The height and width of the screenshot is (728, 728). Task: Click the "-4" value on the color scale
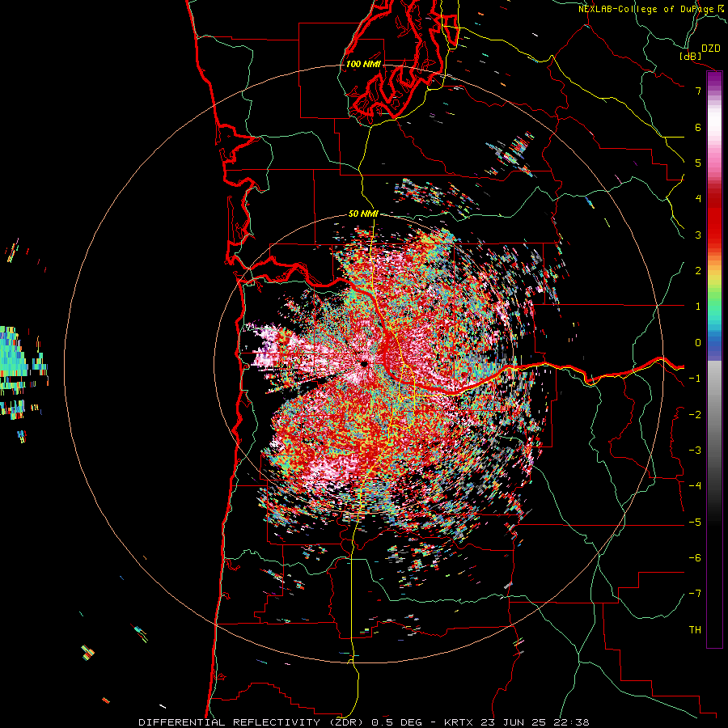[695, 486]
